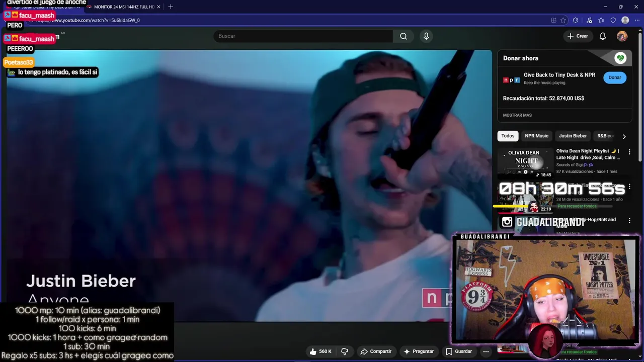The height and width of the screenshot is (362, 644).
Task: Open options menu for Tiny Desk suggestion
Action: [x=629, y=187]
